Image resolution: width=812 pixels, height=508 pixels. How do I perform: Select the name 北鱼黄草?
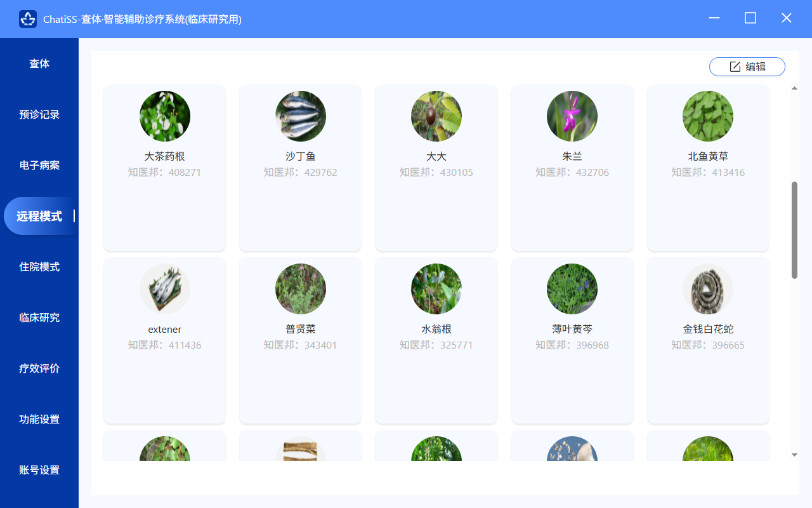tap(708, 156)
